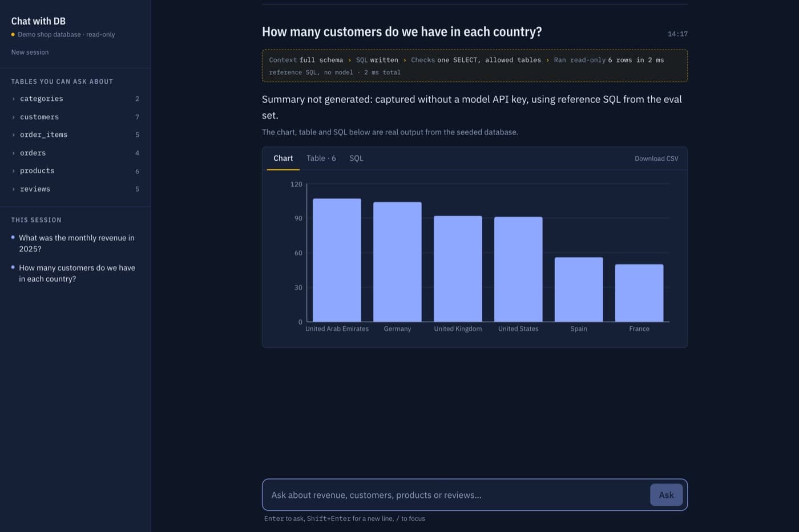Viewport: 799px width, 532px height.
Task: Select the United Arab Emirates bar
Action: click(x=337, y=260)
